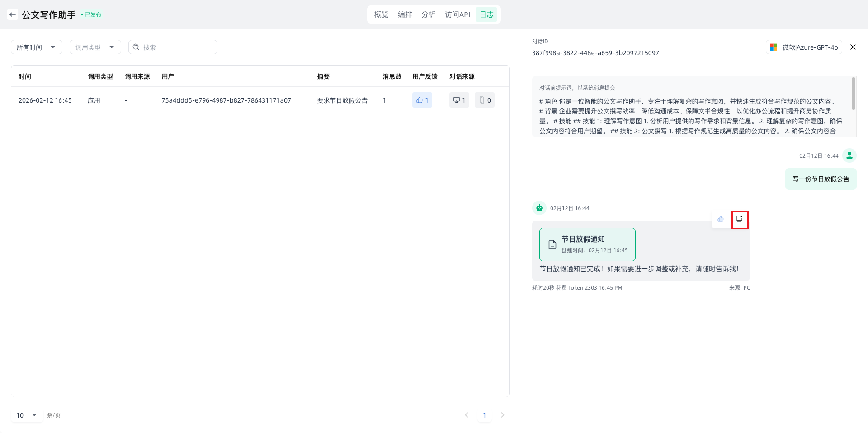Click the 搜索 search input field
868x433 pixels.
[177, 47]
